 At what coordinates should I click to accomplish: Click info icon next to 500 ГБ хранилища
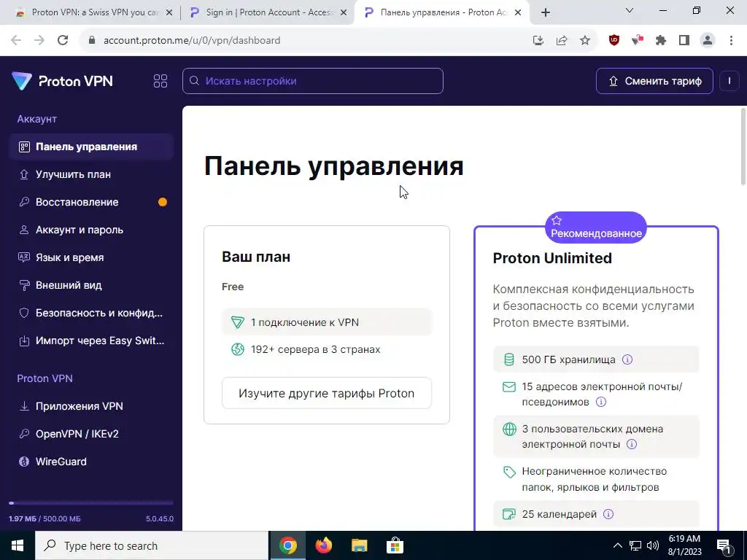tap(627, 359)
